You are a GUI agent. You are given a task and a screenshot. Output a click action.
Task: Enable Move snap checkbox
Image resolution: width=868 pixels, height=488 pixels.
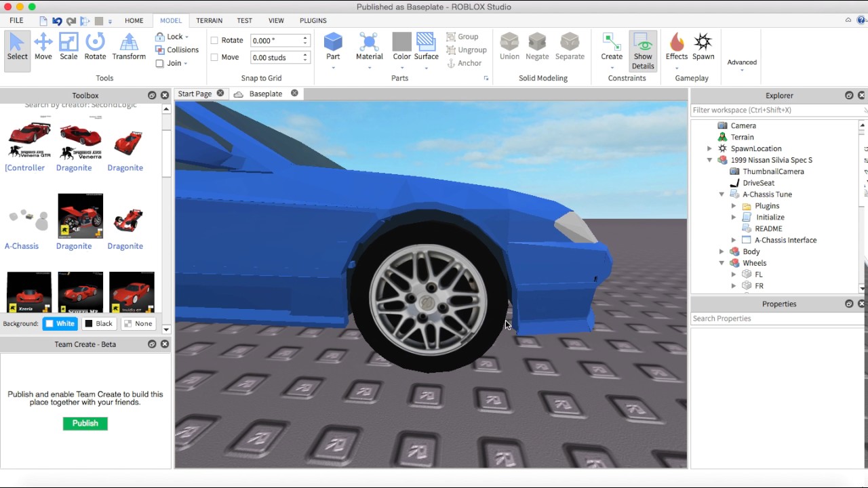214,58
